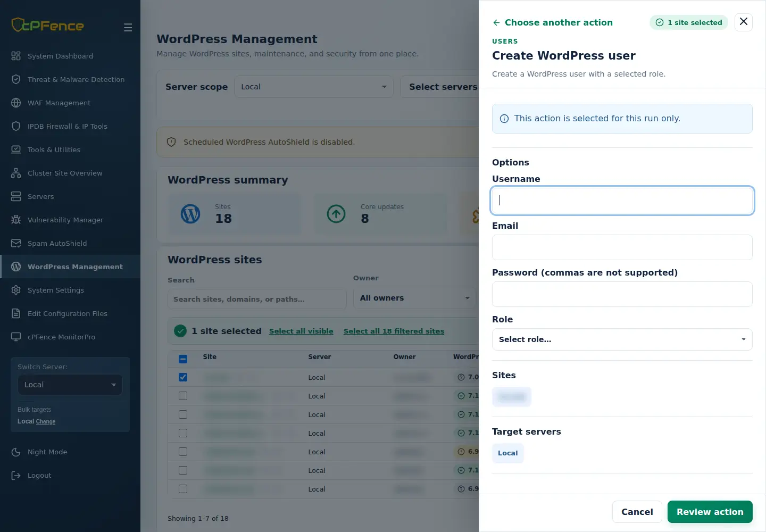This screenshot has width=766, height=532.
Task: Uncheck the selected first site row checkbox
Action: 183,377
